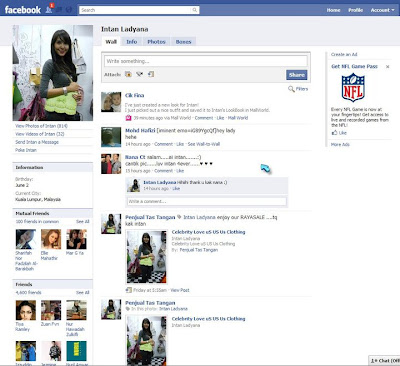Open mutual friend Ellie Mahathir's thumbnail
This screenshot has width=400, height=366.
(x=51, y=239)
